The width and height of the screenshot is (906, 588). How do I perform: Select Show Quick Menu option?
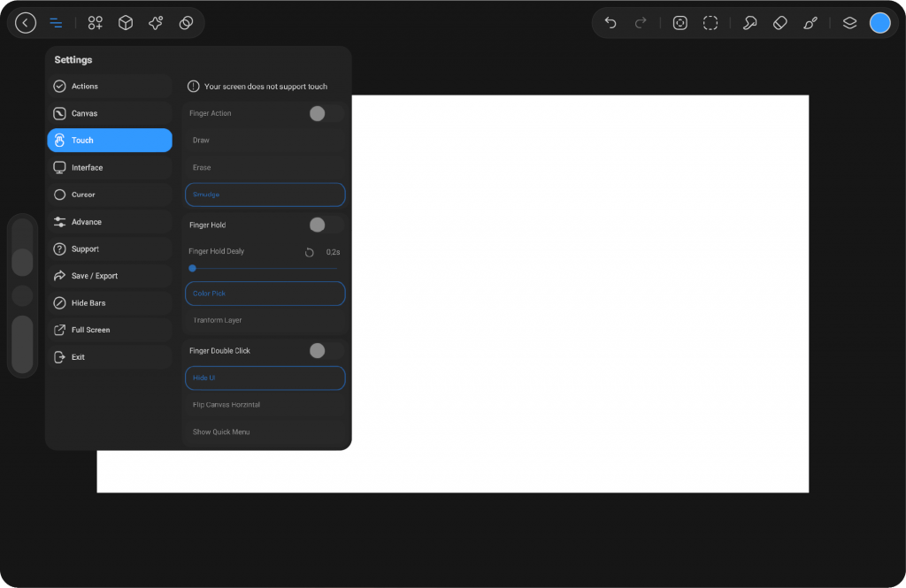(x=265, y=432)
